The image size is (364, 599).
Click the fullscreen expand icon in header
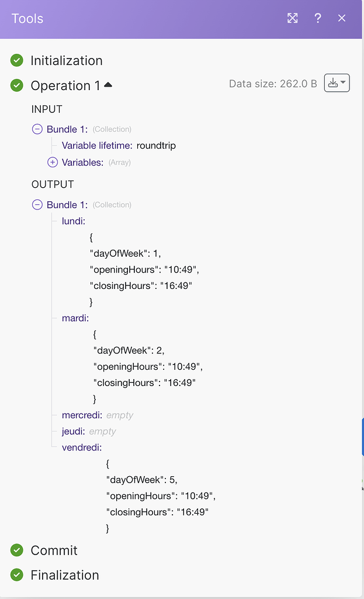(x=292, y=18)
